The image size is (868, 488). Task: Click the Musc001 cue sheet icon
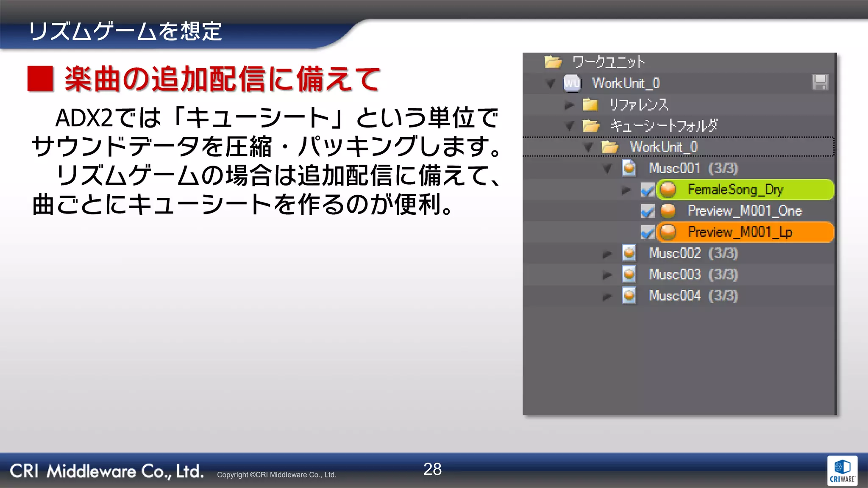pos(629,168)
